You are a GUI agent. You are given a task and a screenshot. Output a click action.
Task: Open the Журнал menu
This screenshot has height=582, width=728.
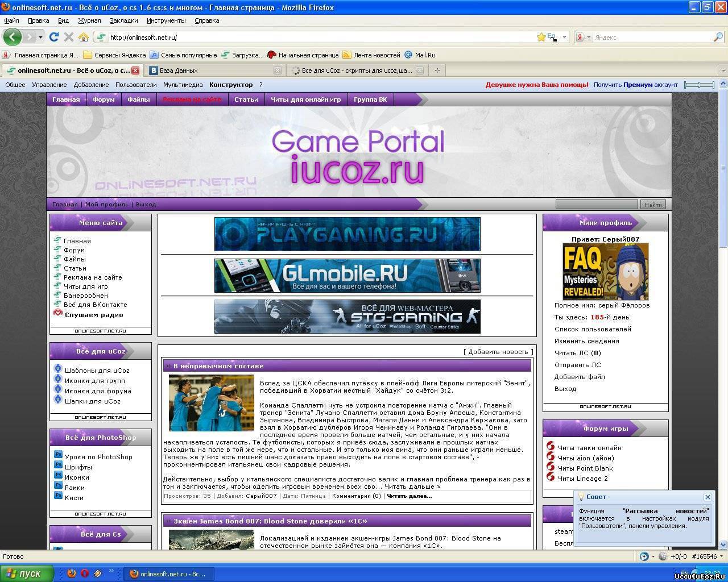89,20
